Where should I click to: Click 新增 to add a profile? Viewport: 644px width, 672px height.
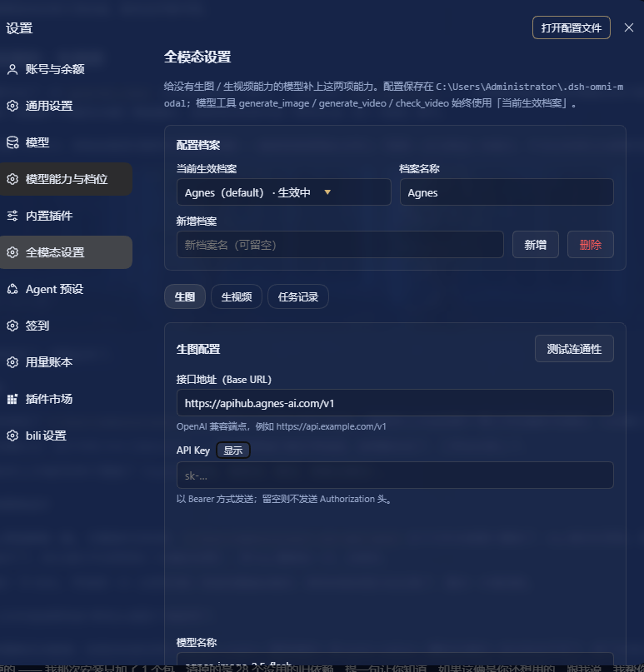(536, 245)
